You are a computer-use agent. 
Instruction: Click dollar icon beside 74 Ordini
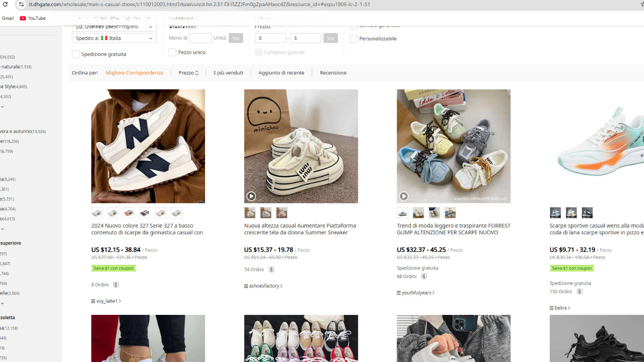pyautogui.click(x=272, y=270)
